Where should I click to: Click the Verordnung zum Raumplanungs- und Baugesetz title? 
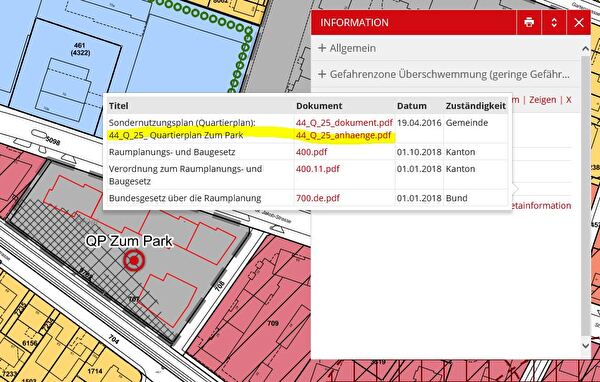click(x=186, y=175)
